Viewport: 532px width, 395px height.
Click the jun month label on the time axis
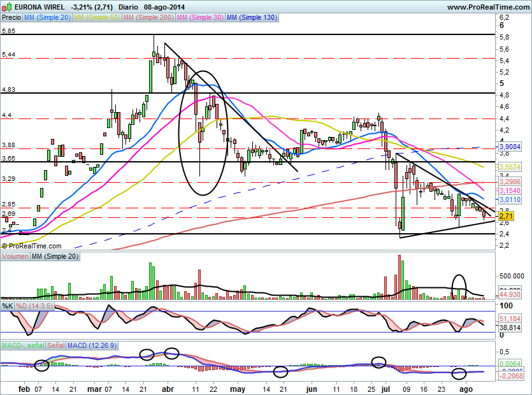[x=312, y=389]
